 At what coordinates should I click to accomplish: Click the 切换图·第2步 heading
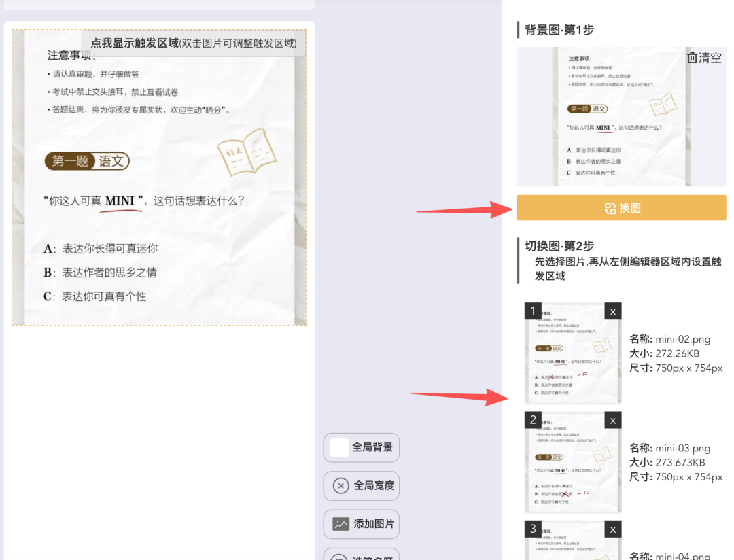(559, 246)
